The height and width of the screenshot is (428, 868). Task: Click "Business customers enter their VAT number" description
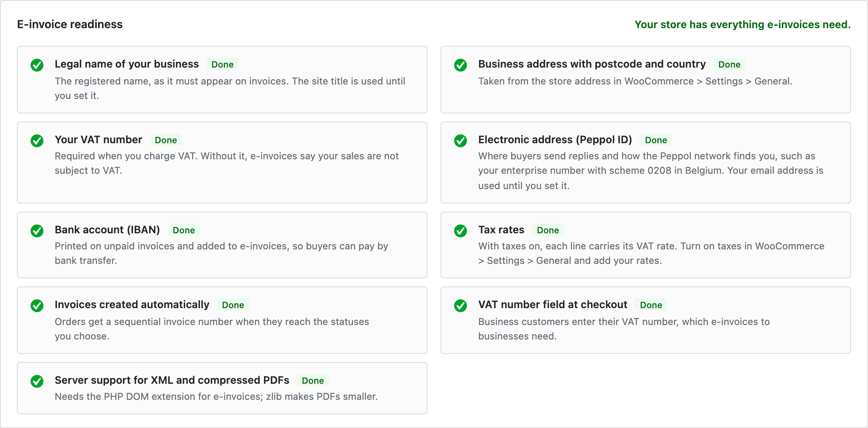pos(624,329)
